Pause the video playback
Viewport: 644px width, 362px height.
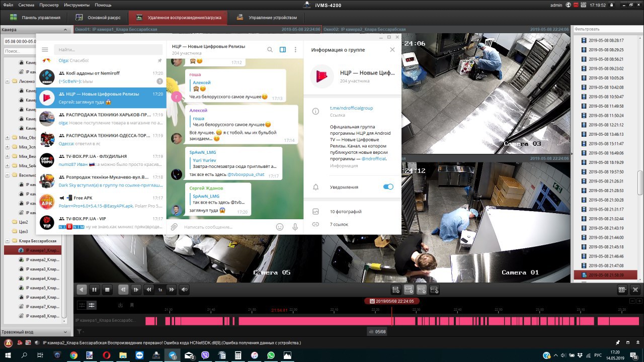pos(94,290)
